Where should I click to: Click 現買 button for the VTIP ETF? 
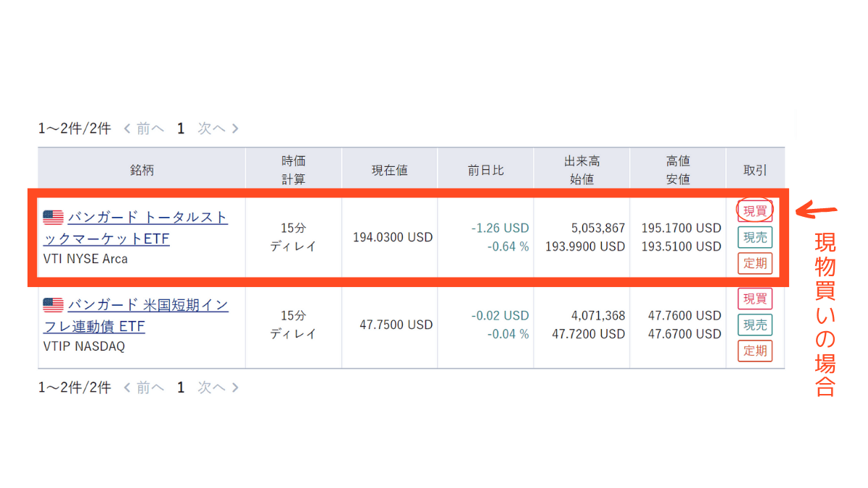(x=754, y=299)
